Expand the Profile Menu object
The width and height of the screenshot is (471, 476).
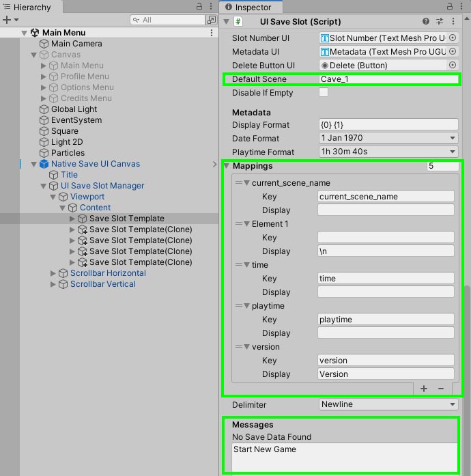44,76
